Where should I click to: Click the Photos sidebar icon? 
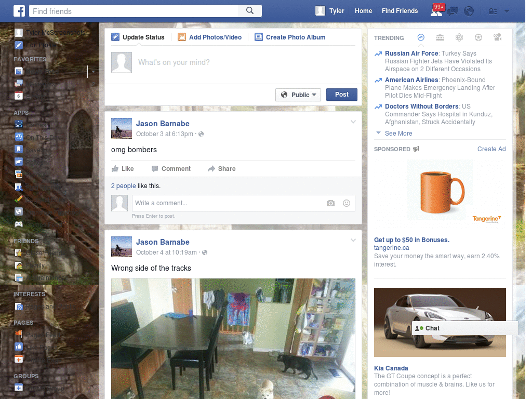pyautogui.click(x=19, y=174)
